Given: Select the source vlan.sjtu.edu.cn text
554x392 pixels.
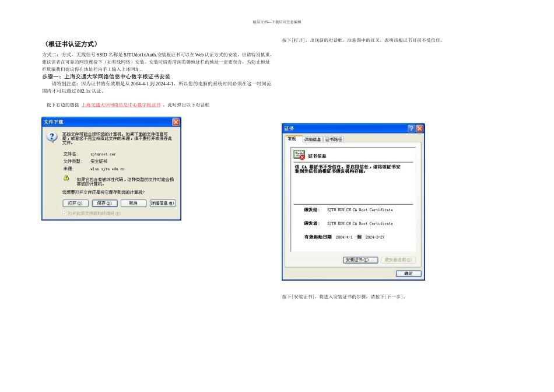Looking at the screenshot, I should click(107, 169).
